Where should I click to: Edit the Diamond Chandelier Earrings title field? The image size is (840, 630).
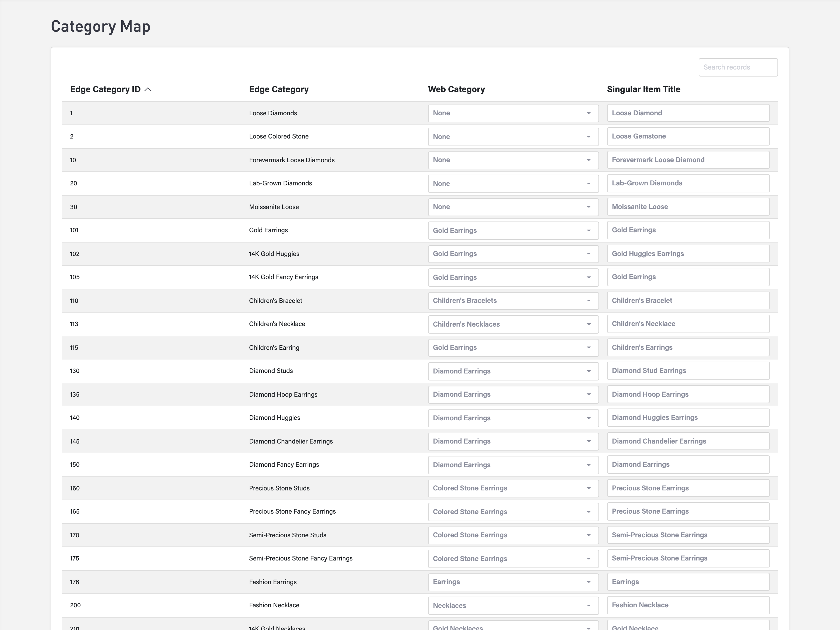pyautogui.click(x=688, y=441)
